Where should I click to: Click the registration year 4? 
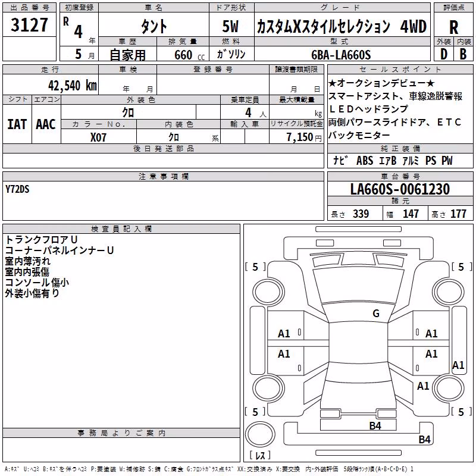point(79,32)
